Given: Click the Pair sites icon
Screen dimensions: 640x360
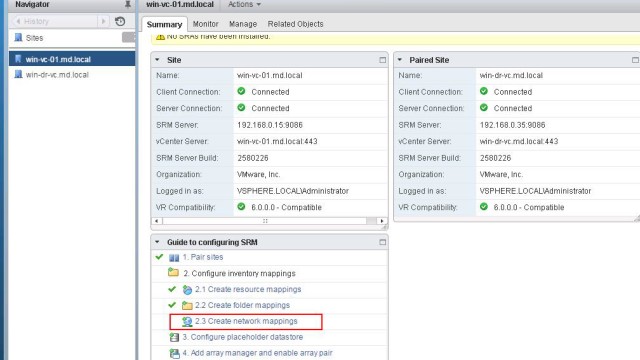Looking at the screenshot, I should tap(174, 258).
